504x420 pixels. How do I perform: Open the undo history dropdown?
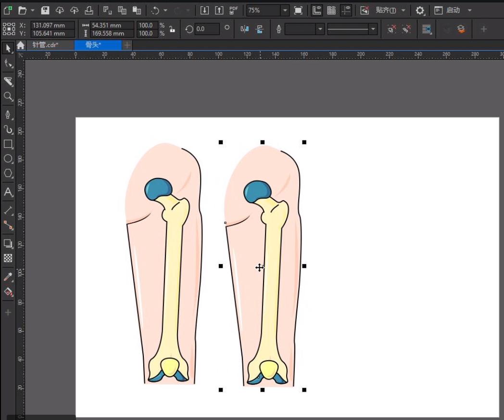165,10
